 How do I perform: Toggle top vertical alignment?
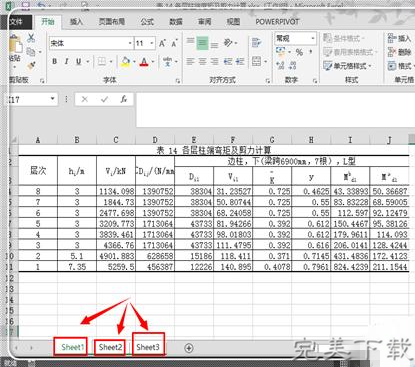[190, 42]
